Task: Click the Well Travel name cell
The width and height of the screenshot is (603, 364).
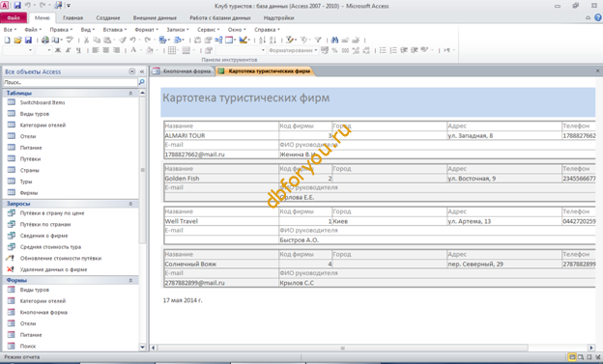Action: tap(221, 221)
